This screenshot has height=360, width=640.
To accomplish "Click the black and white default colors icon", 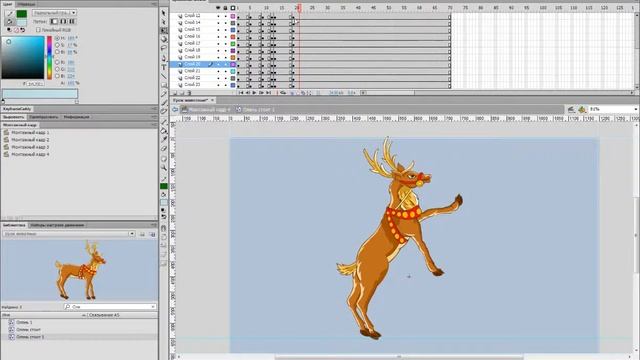I will [x=9, y=30].
